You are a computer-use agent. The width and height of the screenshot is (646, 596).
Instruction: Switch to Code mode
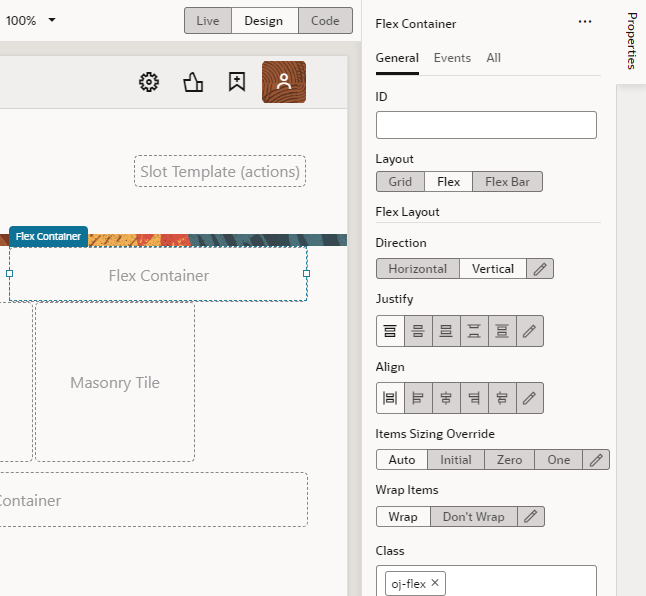tap(325, 21)
